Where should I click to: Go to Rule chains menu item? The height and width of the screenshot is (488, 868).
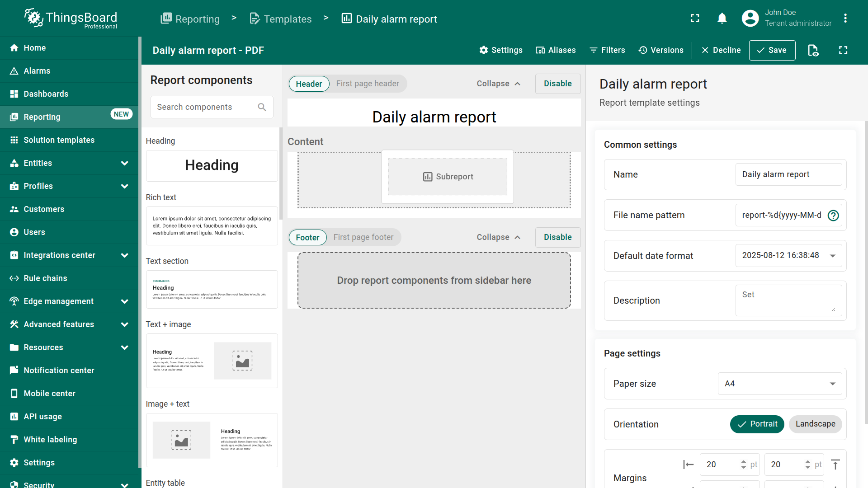click(x=45, y=278)
